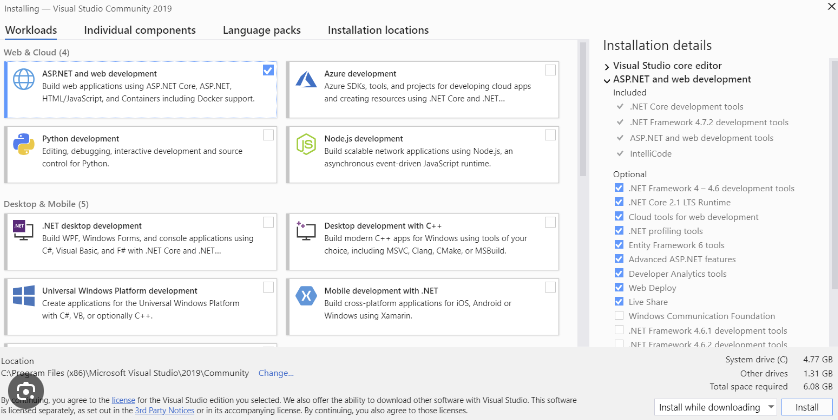Viewport: 838px width, 420px height.
Task: Click the Node.js development hexagon icon
Action: click(x=306, y=145)
